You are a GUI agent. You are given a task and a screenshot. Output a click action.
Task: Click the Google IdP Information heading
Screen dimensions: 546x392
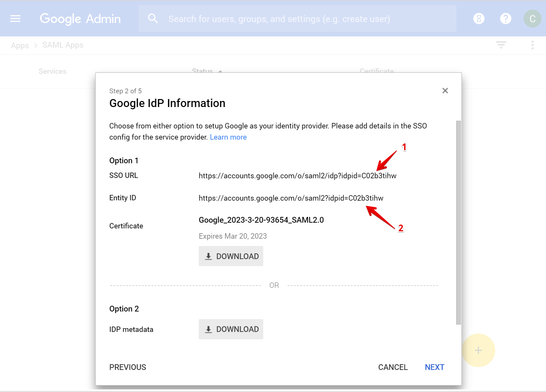tap(167, 103)
